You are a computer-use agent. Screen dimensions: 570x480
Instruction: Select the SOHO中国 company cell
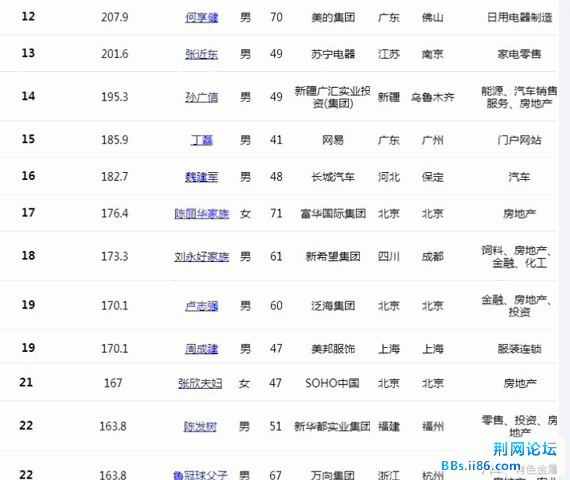coord(332,383)
